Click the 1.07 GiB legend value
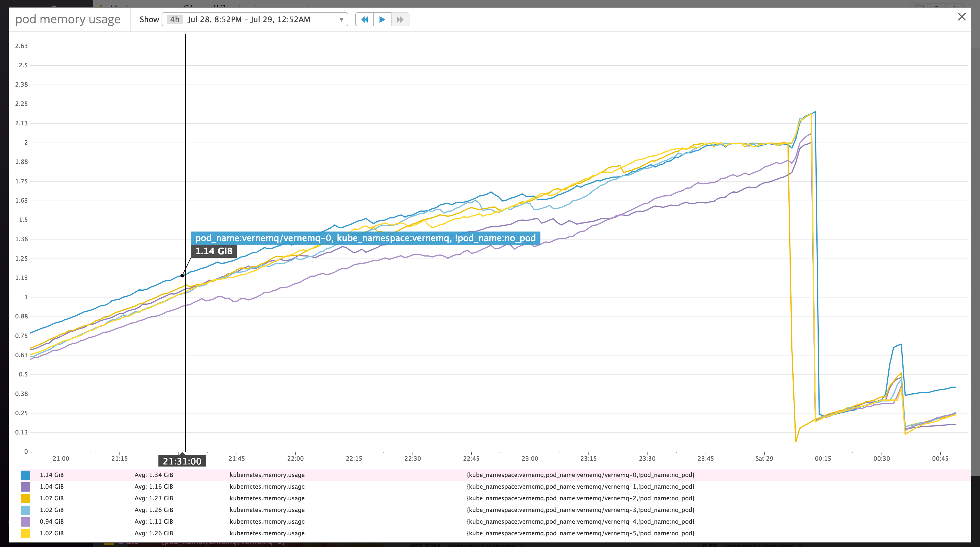 (x=52, y=498)
